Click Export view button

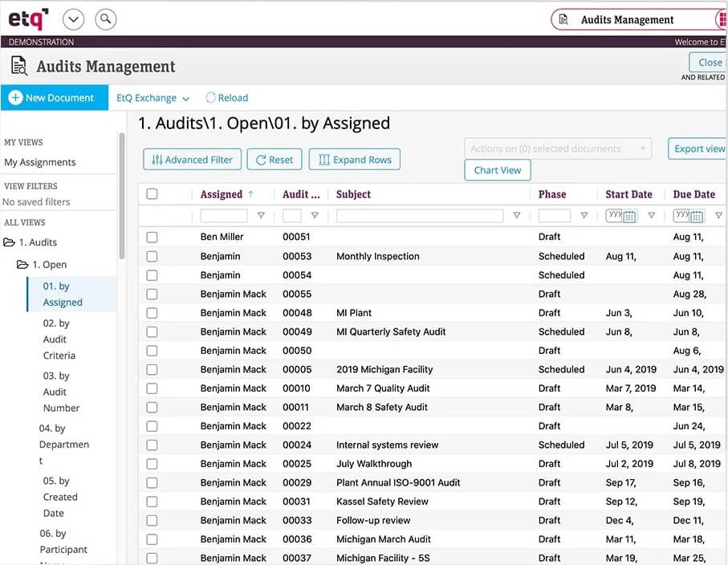697,148
